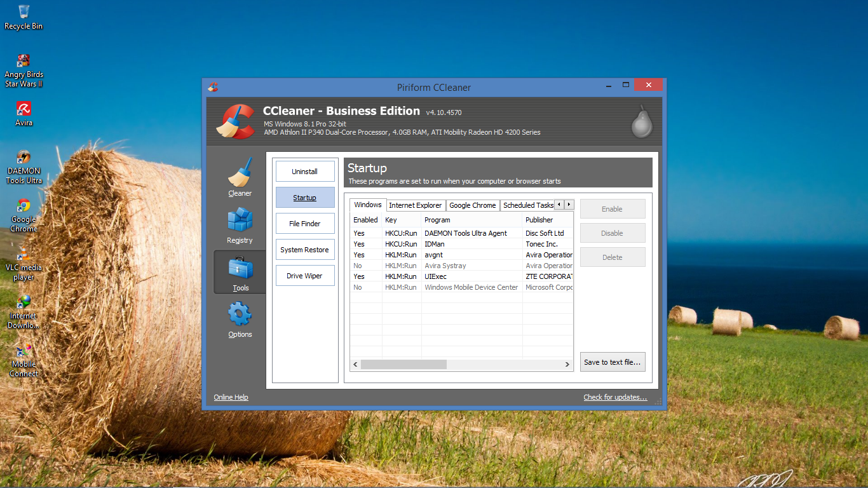Click the scrollbar right arrow
Screen dimensions: 868x488
(567, 364)
